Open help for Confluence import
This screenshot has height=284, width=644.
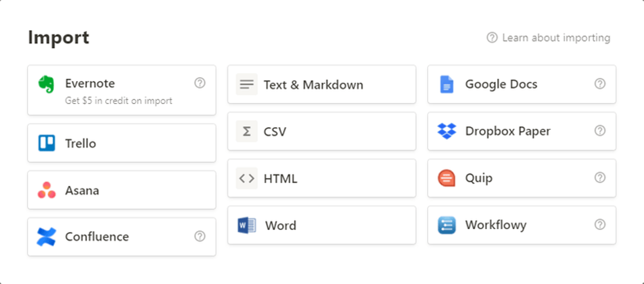[x=200, y=236]
